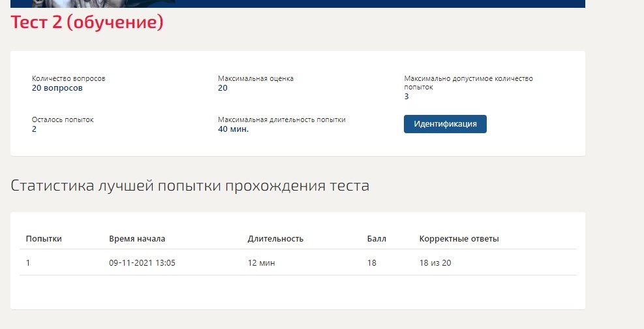Click the 18 из 20 result cell
Image resolution: width=644 pixels, height=329 pixels.
pos(435,263)
